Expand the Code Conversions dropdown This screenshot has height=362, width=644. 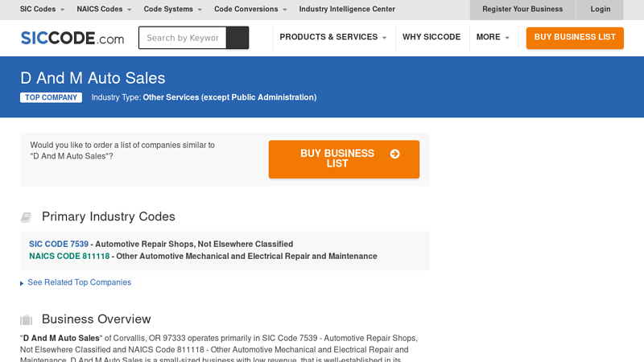[250, 10]
